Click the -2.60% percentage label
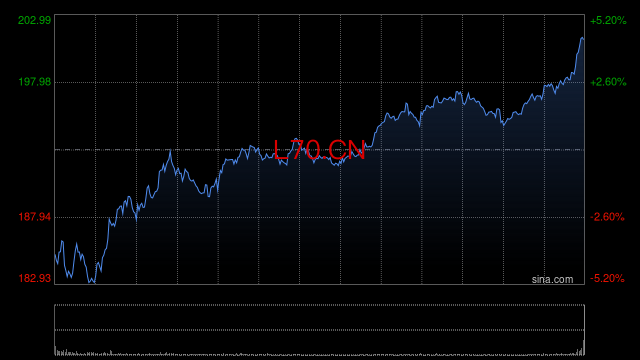The height and width of the screenshot is (360, 640). pyautogui.click(x=607, y=217)
